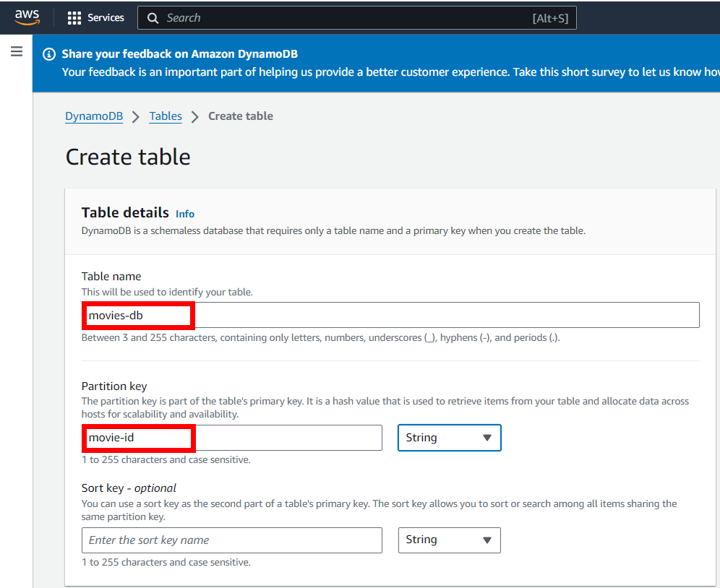The width and height of the screenshot is (720, 588).
Task: Go to the DynamoDB breadcrumb link
Action: point(94,116)
